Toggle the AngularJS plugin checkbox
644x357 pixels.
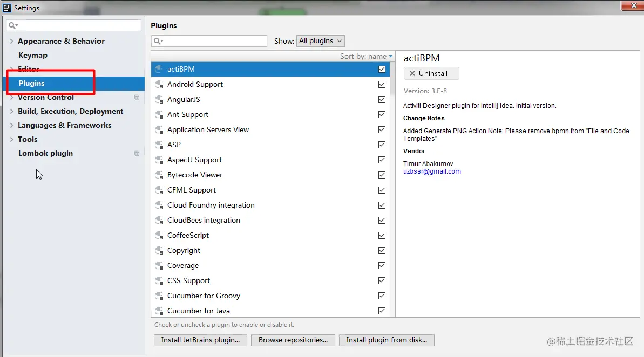coord(382,100)
